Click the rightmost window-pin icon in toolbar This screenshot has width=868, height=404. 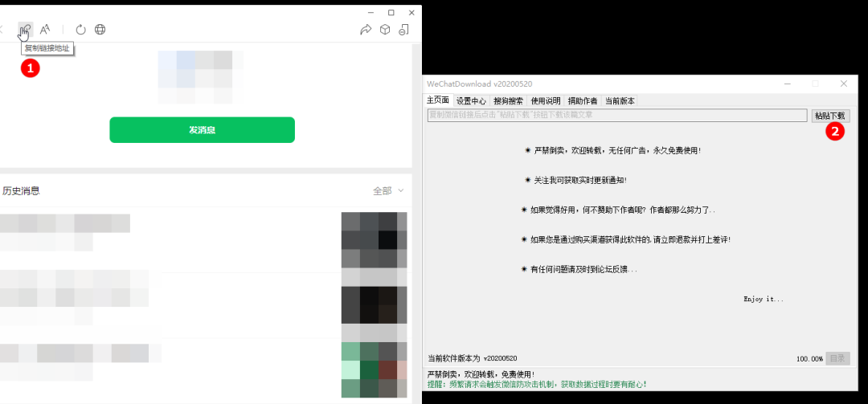(x=403, y=30)
